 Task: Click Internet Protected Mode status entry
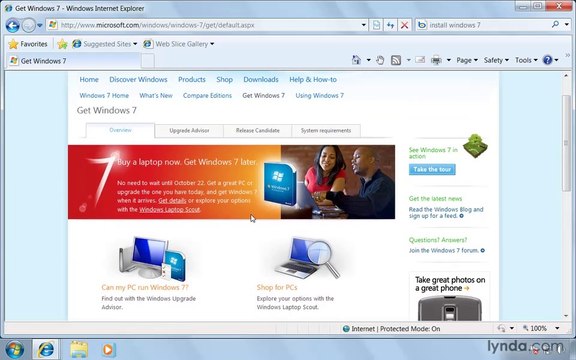click(391, 329)
